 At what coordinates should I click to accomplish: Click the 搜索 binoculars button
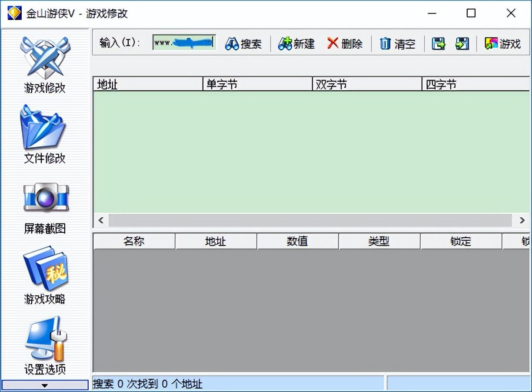(x=243, y=43)
